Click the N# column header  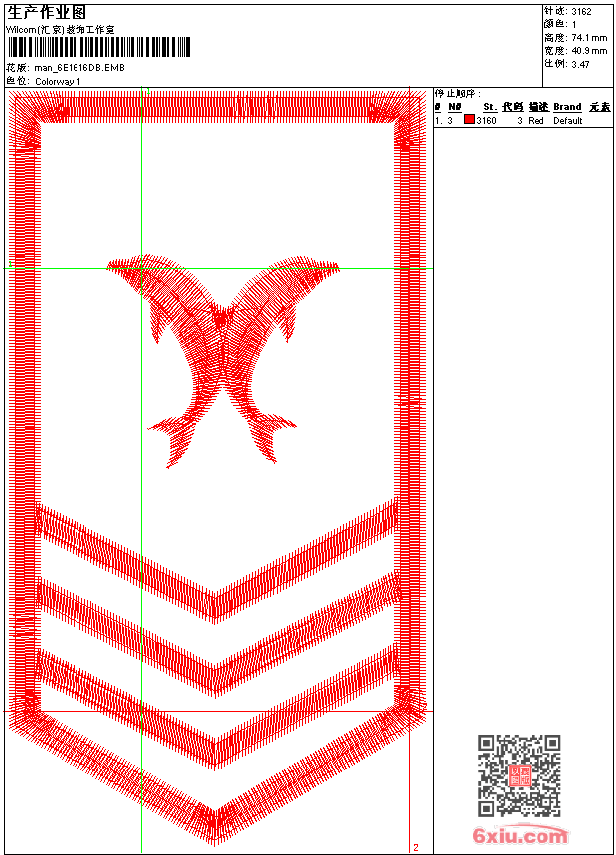[455, 107]
